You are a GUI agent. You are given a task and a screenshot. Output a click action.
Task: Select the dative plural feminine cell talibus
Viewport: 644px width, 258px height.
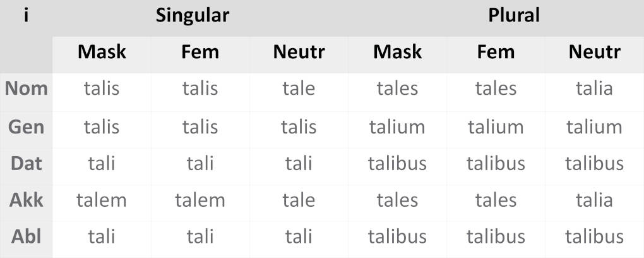click(496, 163)
